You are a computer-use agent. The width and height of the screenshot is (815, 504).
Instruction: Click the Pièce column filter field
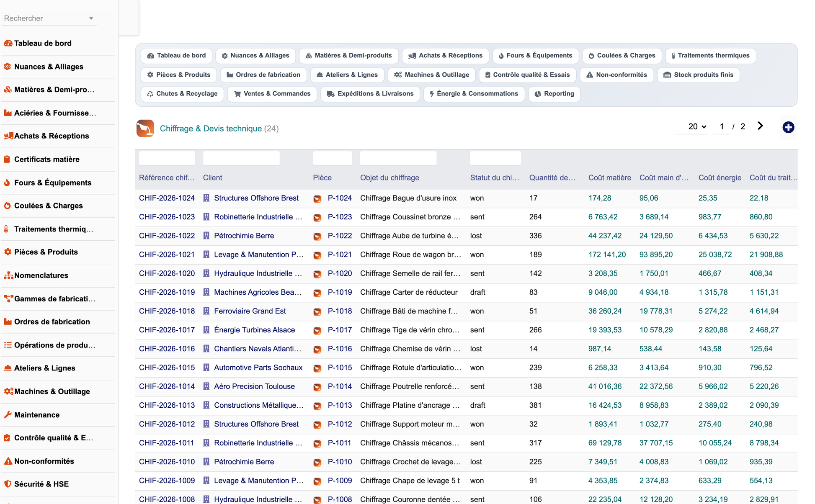tap(333, 158)
